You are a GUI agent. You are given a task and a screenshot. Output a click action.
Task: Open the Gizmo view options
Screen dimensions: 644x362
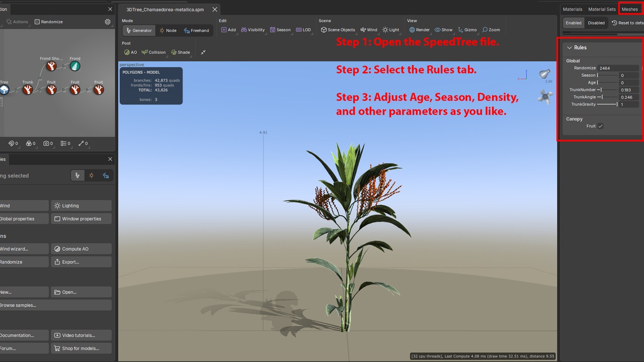[x=467, y=30]
